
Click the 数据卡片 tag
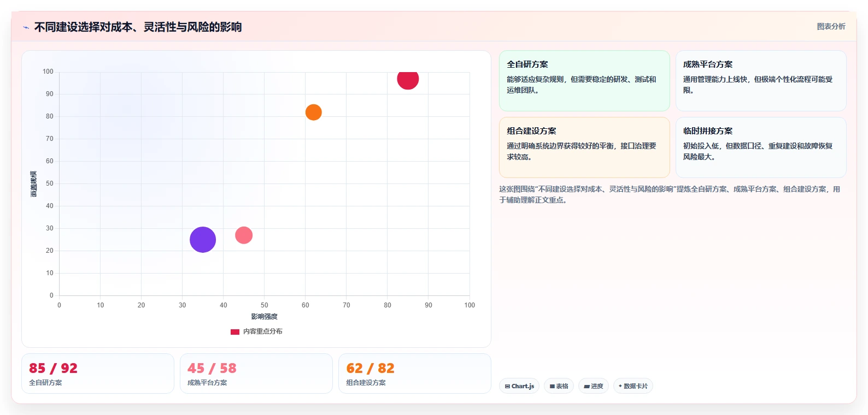point(633,386)
